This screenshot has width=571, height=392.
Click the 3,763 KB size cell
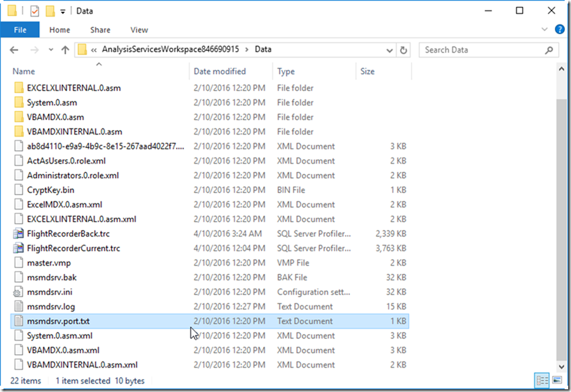click(x=391, y=248)
